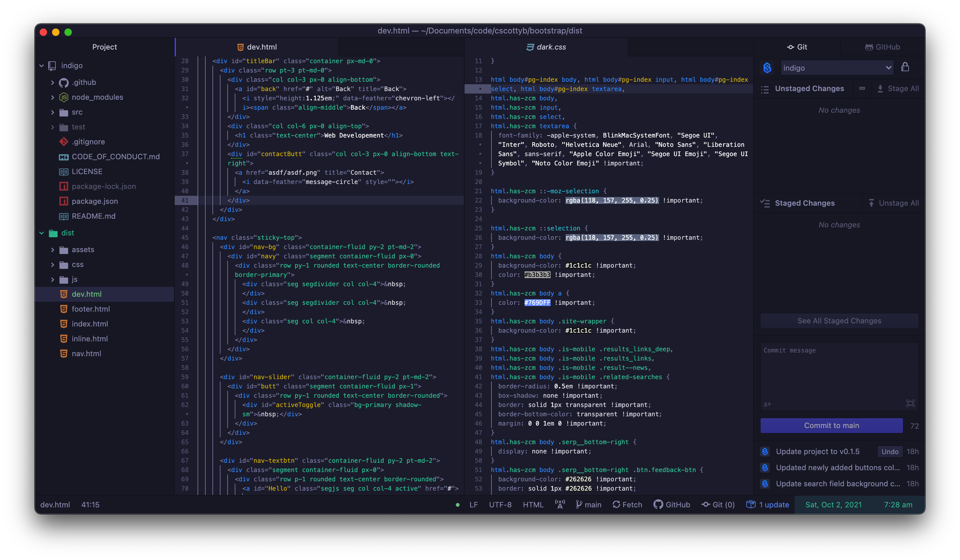Toggle the Git (0) panel in status bar
The height and width of the screenshot is (560, 960).
pyautogui.click(x=718, y=504)
